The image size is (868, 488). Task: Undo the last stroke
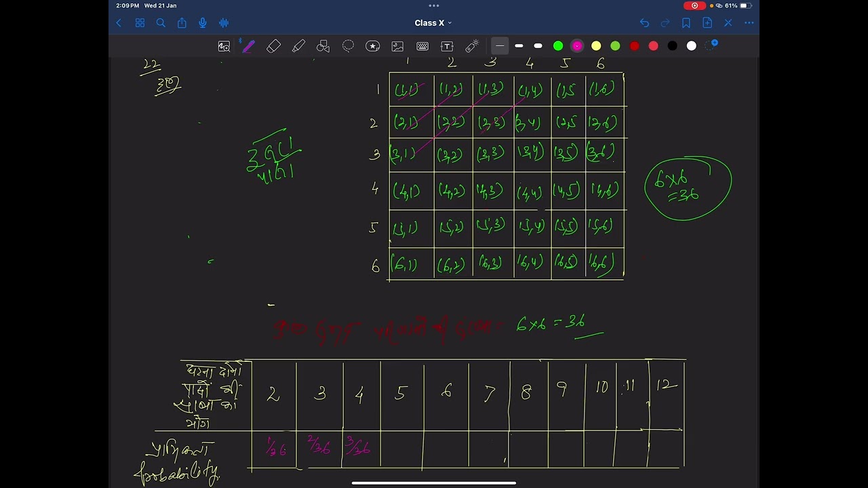(x=644, y=23)
